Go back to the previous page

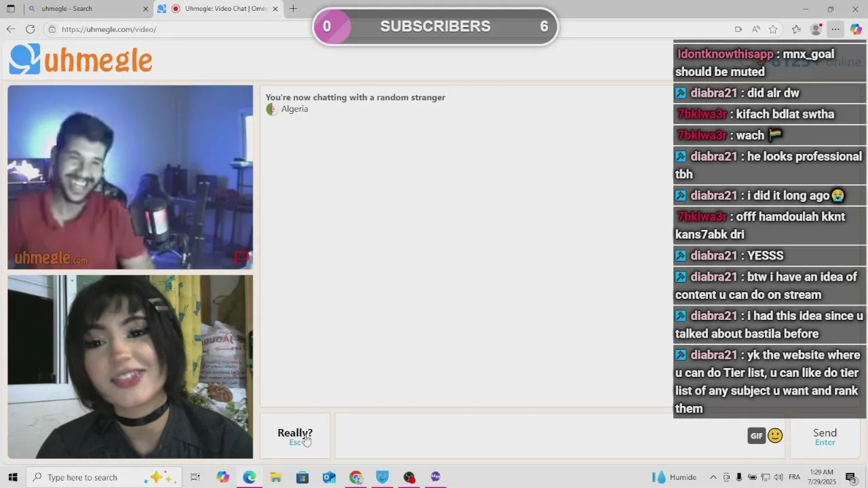pyautogui.click(x=10, y=29)
